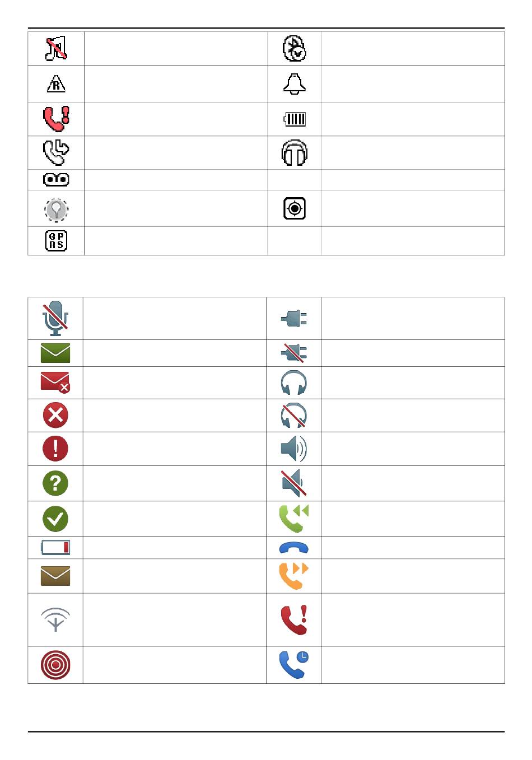Click the crossed-out headset icon
This screenshot has width=532, height=760.
294,416
